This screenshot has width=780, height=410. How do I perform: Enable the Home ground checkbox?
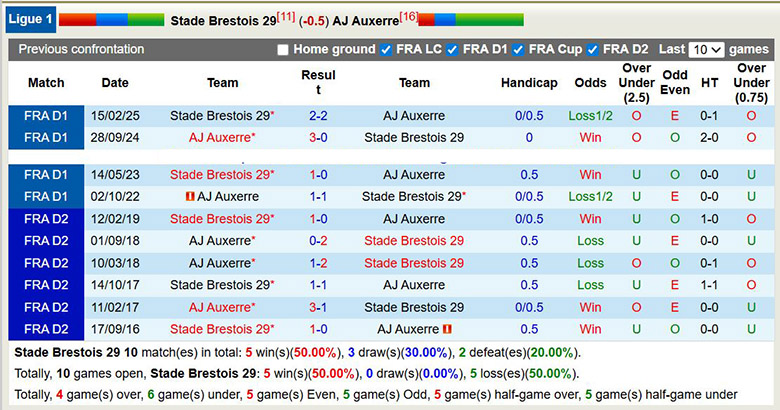283,50
